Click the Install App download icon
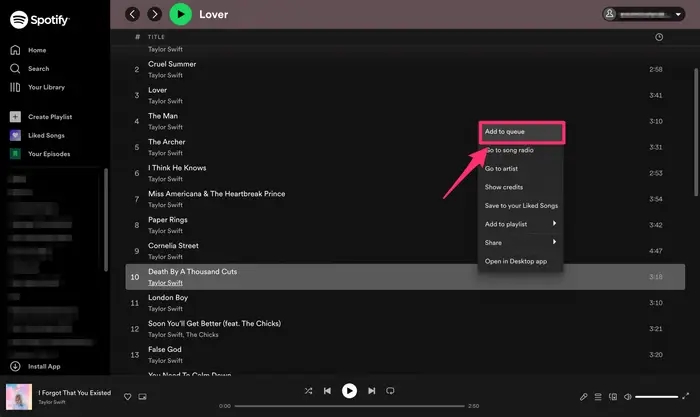This screenshot has width=700, height=417. click(x=15, y=367)
